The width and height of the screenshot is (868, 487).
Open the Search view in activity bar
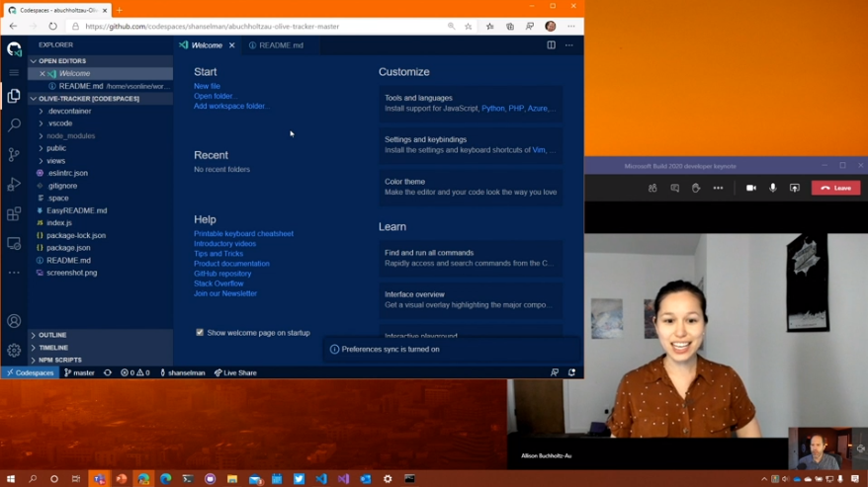pyautogui.click(x=14, y=125)
